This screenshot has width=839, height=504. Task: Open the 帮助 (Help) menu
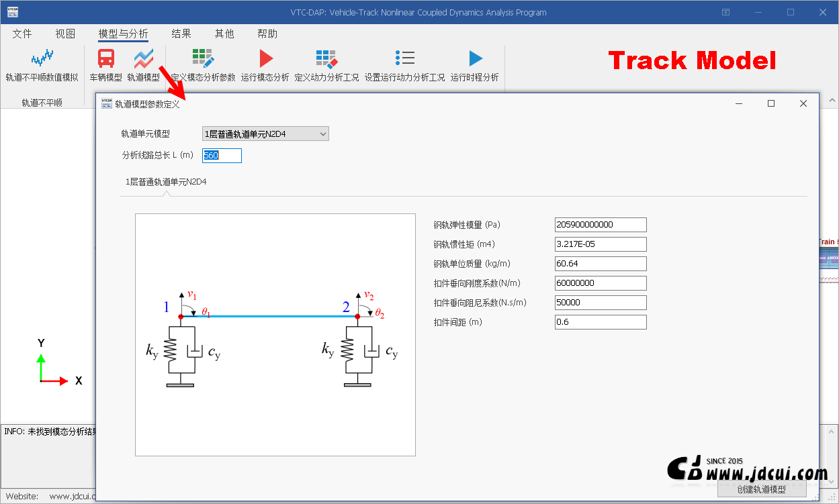point(267,34)
